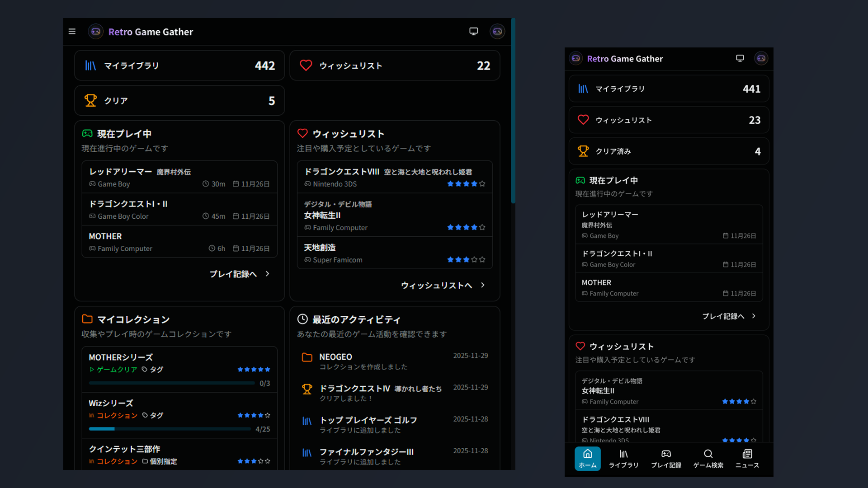Expand the ウィッシュリストへ chevron

pos(482,285)
